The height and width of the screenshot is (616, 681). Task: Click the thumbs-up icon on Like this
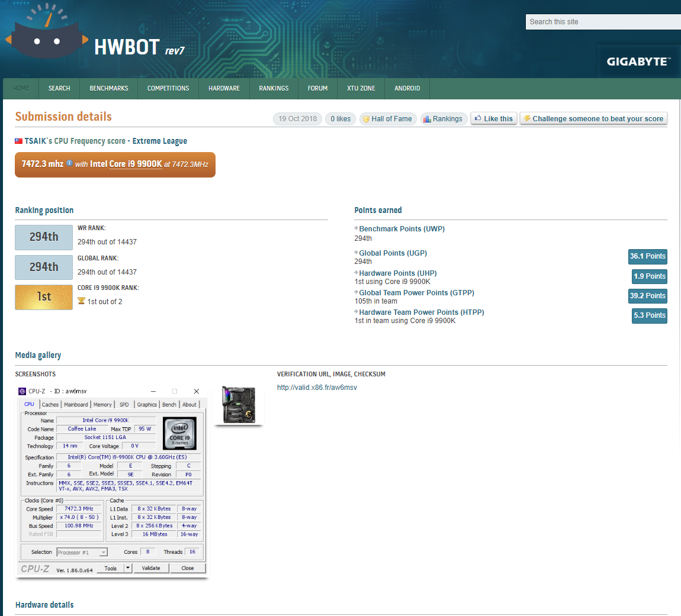click(477, 118)
